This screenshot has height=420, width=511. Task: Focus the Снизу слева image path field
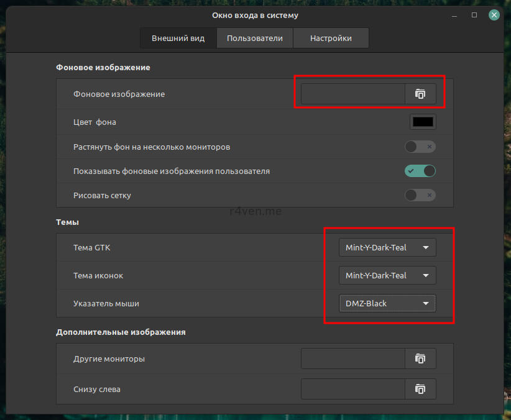[353, 389]
